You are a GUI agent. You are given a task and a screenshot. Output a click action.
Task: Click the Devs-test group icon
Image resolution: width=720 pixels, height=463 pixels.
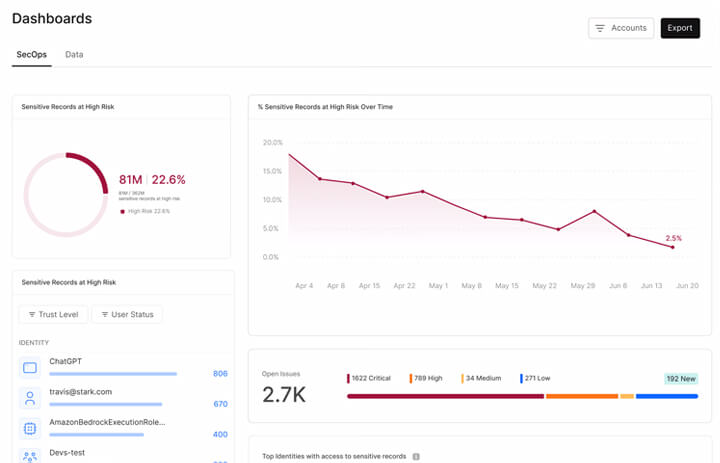point(30,456)
